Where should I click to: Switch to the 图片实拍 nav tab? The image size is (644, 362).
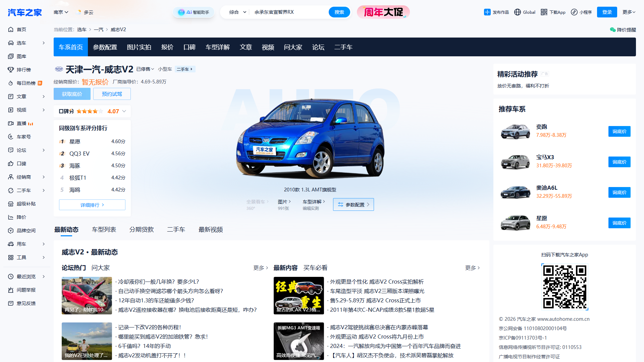[x=139, y=47]
